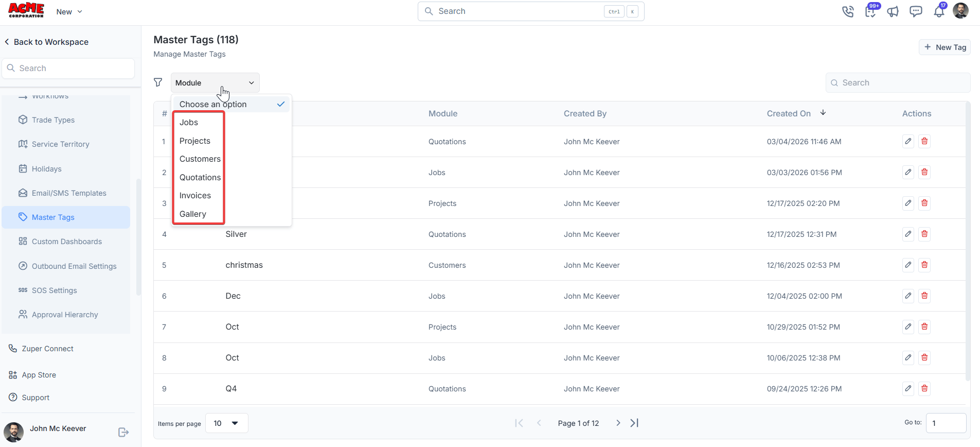This screenshot has height=447, width=980.
Task: Edit the tag in row 1
Action: pos(908,141)
